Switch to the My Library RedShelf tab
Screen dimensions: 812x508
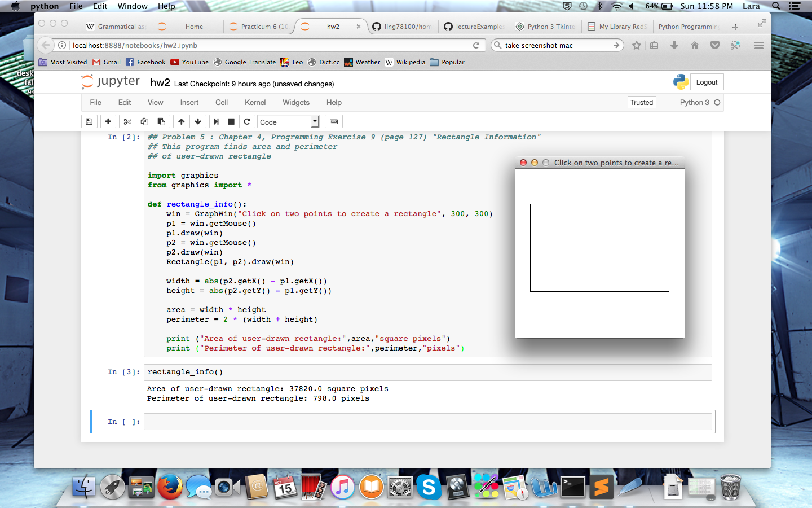(x=617, y=27)
